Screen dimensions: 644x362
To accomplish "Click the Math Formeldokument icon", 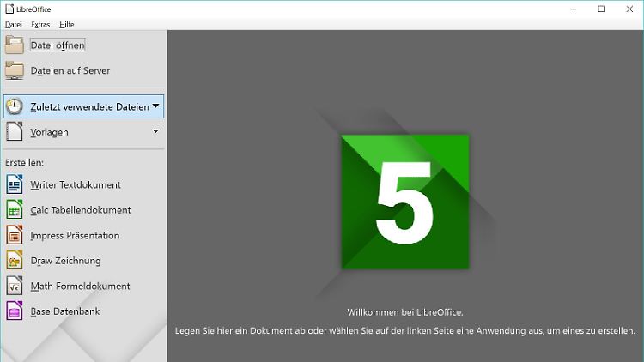I will pos(15,286).
